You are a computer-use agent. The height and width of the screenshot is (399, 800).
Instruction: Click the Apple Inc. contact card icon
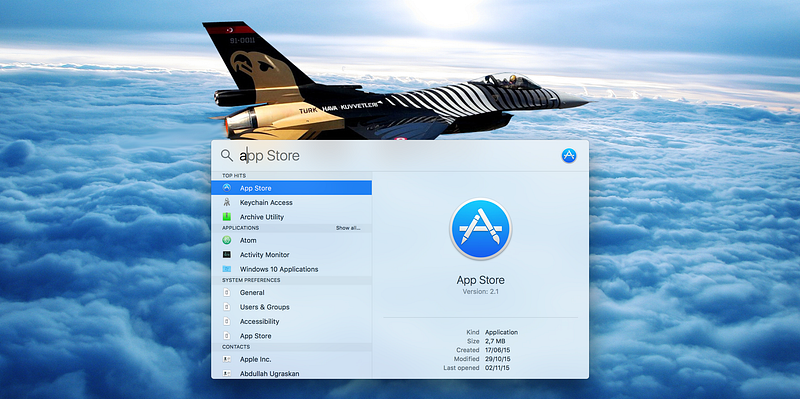point(227,359)
